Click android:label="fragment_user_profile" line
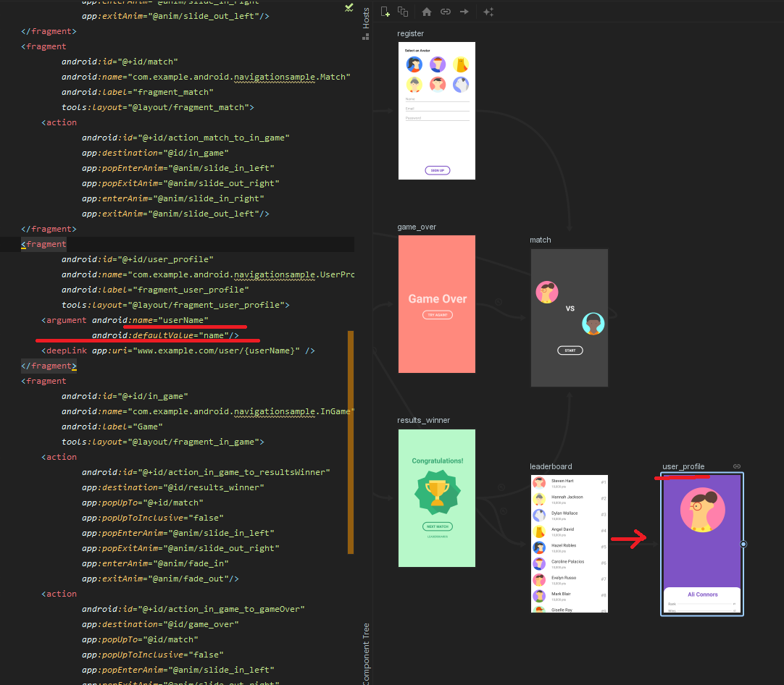 click(155, 290)
